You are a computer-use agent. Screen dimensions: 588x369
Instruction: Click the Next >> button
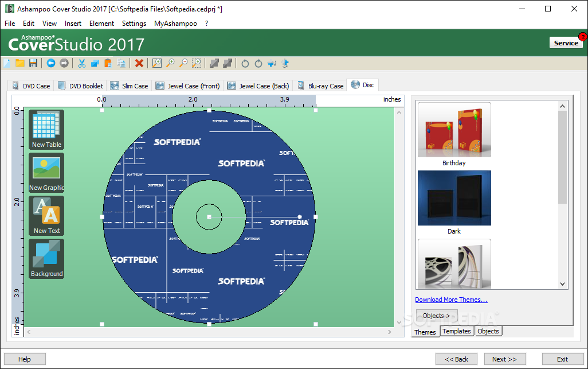505,359
